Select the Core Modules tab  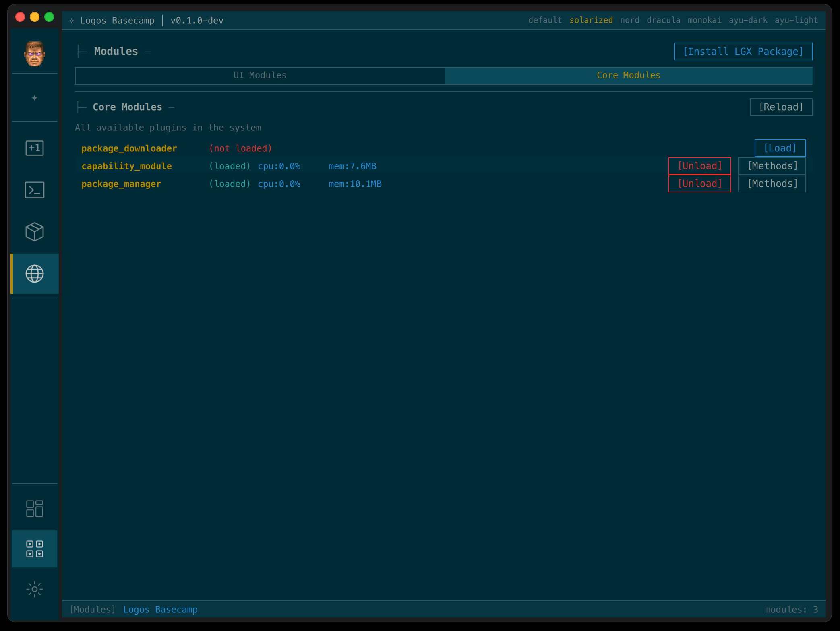click(628, 75)
